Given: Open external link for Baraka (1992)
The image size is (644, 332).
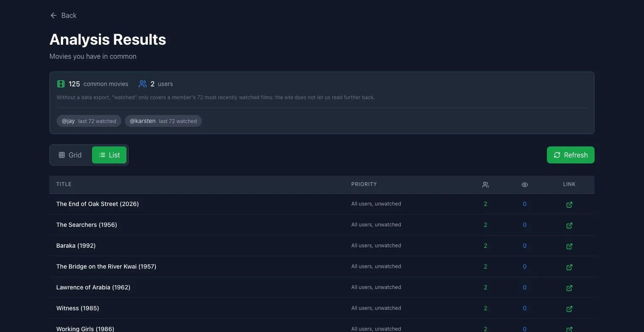Looking at the screenshot, I should click(569, 246).
